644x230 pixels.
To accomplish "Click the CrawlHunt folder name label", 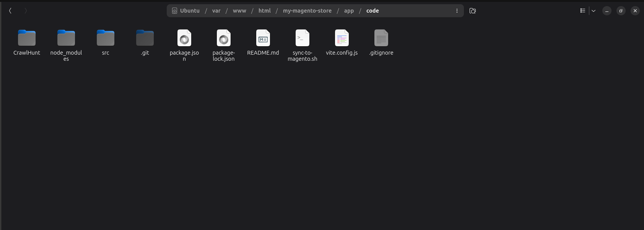I will click(27, 53).
